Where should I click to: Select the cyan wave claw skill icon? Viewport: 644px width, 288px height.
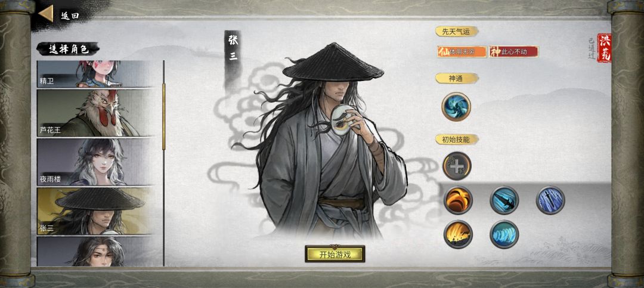[504, 234]
